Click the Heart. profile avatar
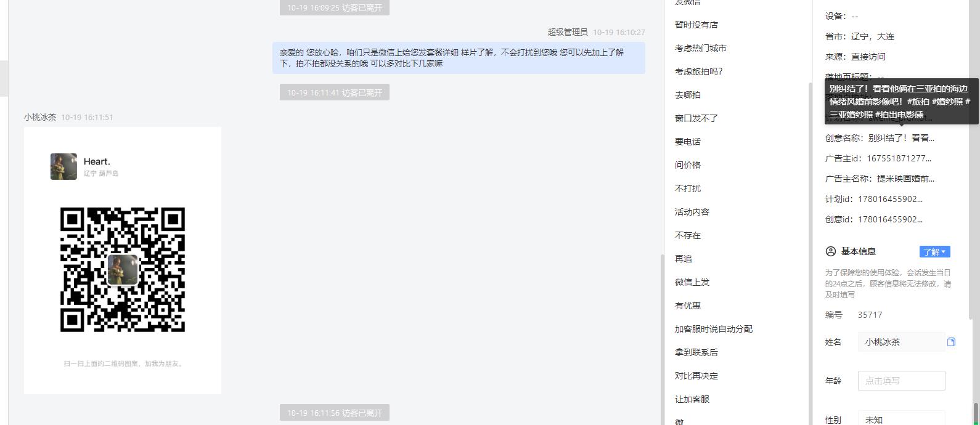Screen dimensions: 980x425 coord(63,166)
